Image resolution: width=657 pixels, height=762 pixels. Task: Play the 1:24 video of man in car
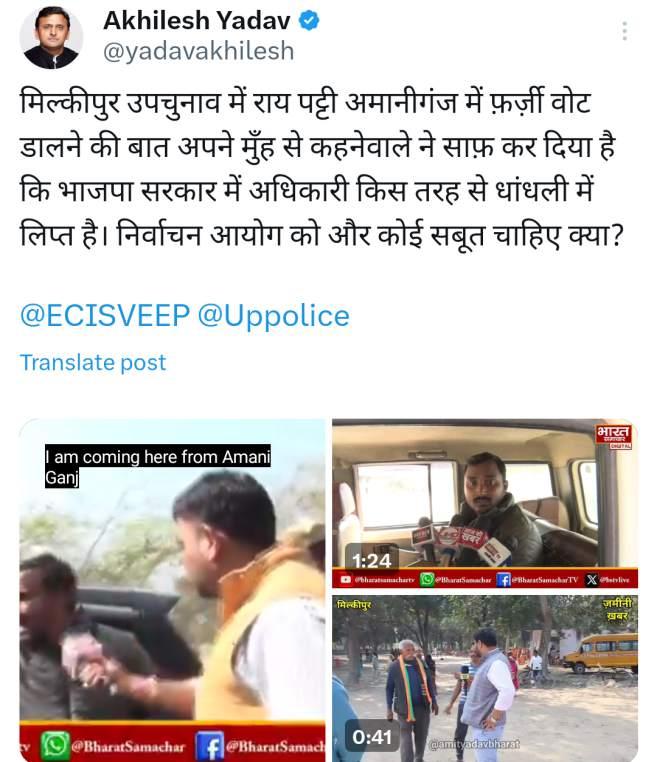[x=485, y=503]
